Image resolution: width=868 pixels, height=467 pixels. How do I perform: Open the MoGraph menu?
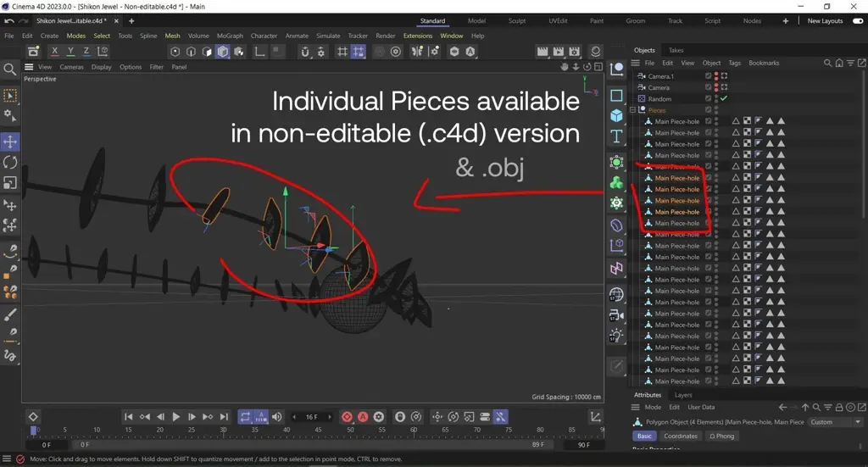point(230,36)
